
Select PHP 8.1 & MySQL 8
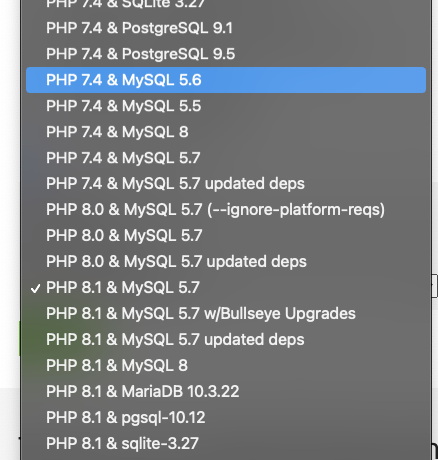click(226, 366)
